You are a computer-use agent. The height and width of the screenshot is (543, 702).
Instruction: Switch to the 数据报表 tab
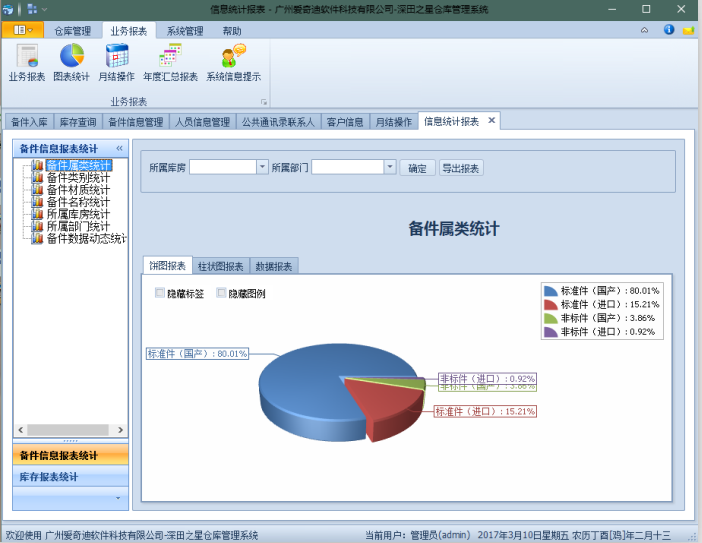(x=274, y=266)
